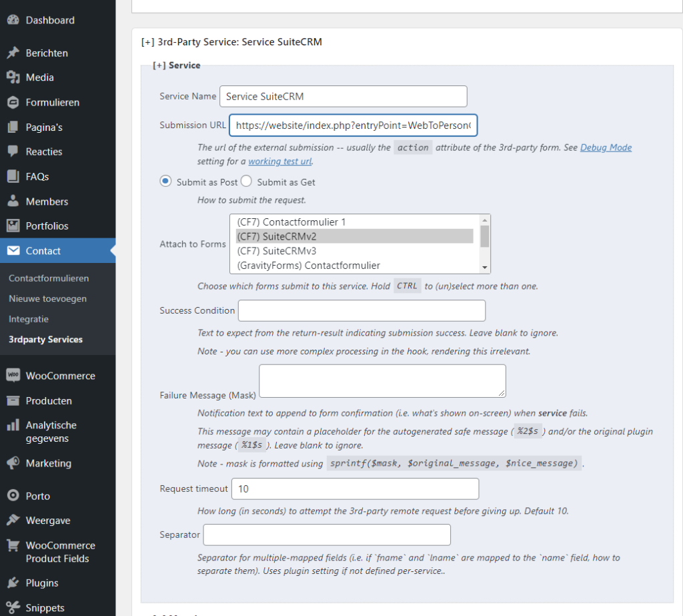Open the Snippets sidebar icon
The image size is (683, 616).
[14, 607]
